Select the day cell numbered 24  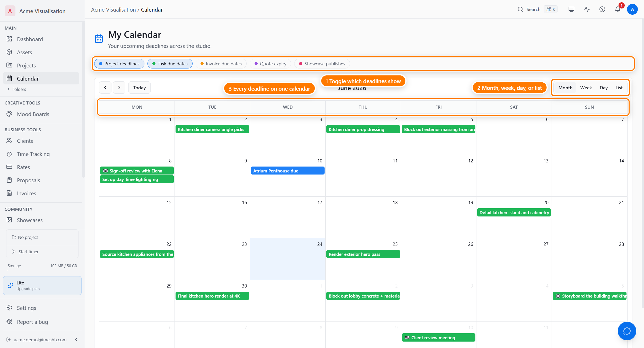[288, 259]
